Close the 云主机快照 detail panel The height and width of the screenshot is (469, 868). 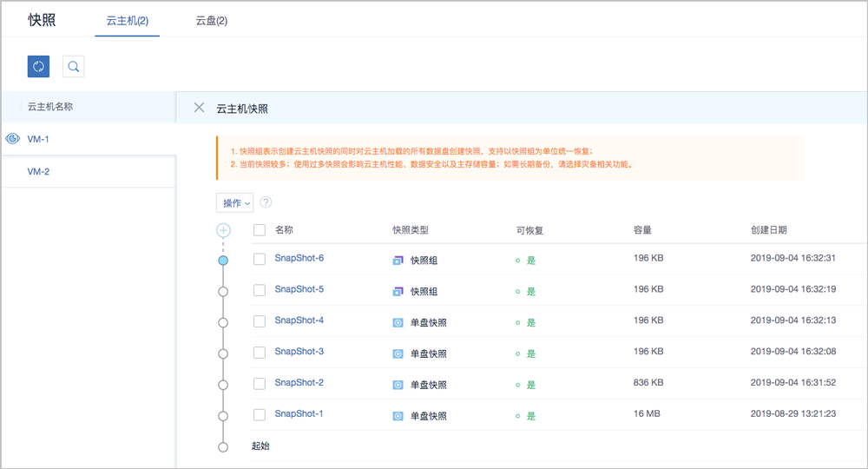click(199, 108)
